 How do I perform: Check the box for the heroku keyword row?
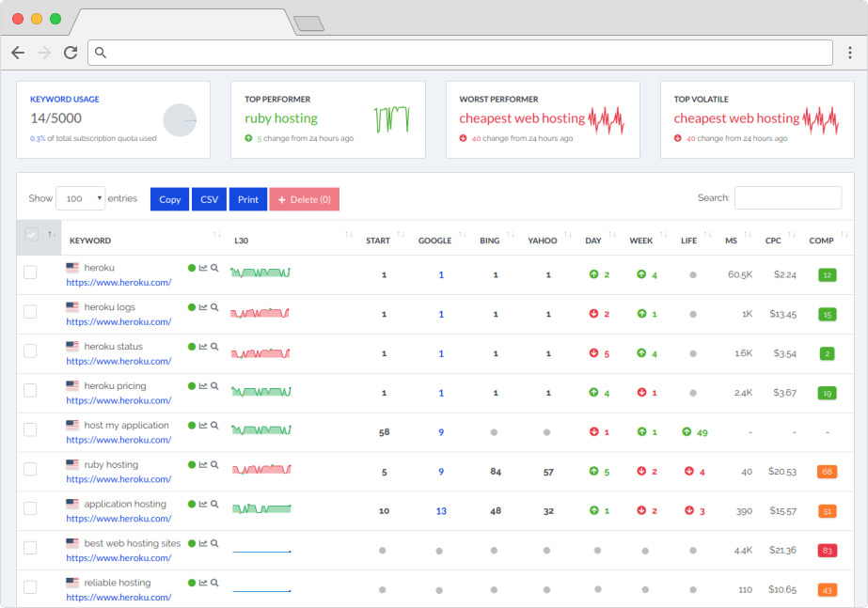[30, 273]
